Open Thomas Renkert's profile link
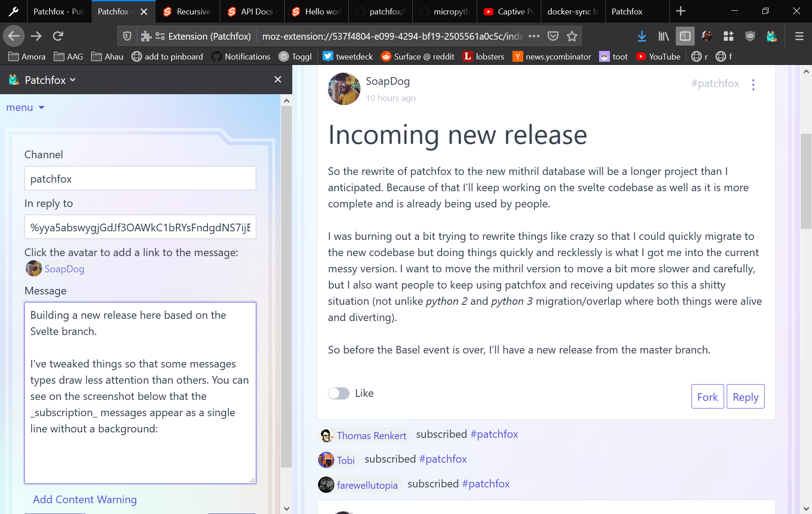The image size is (812, 514). (x=371, y=436)
